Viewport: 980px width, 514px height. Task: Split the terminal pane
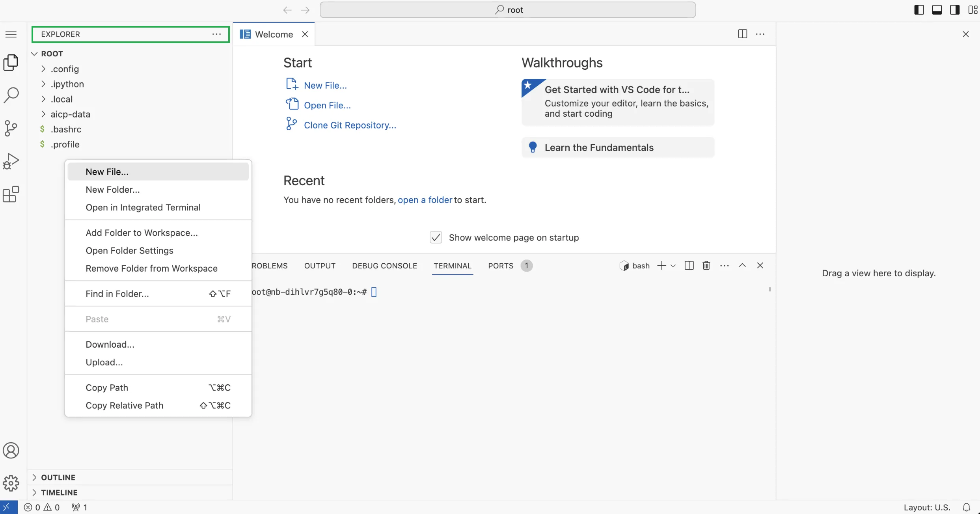pos(689,266)
